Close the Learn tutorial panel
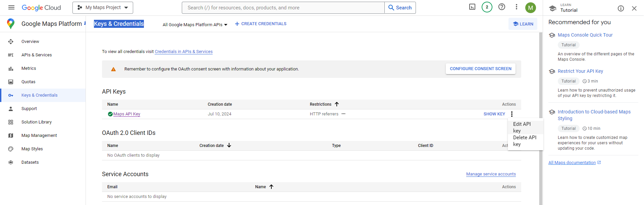The width and height of the screenshot is (644, 205). click(634, 8)
